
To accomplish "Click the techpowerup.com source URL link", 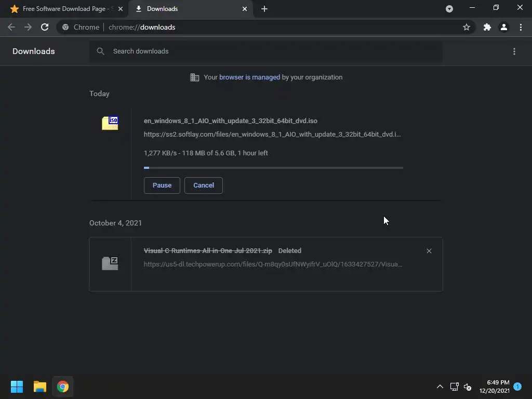I will pos(273,264).
